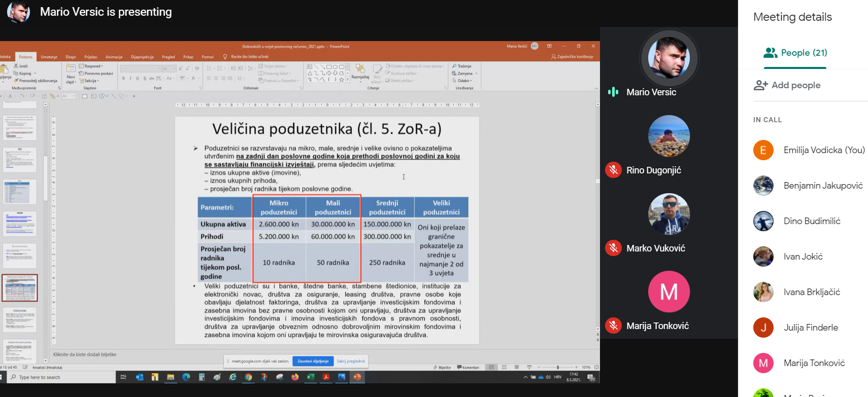Open Firefox from the taskbar

point(295,377)
